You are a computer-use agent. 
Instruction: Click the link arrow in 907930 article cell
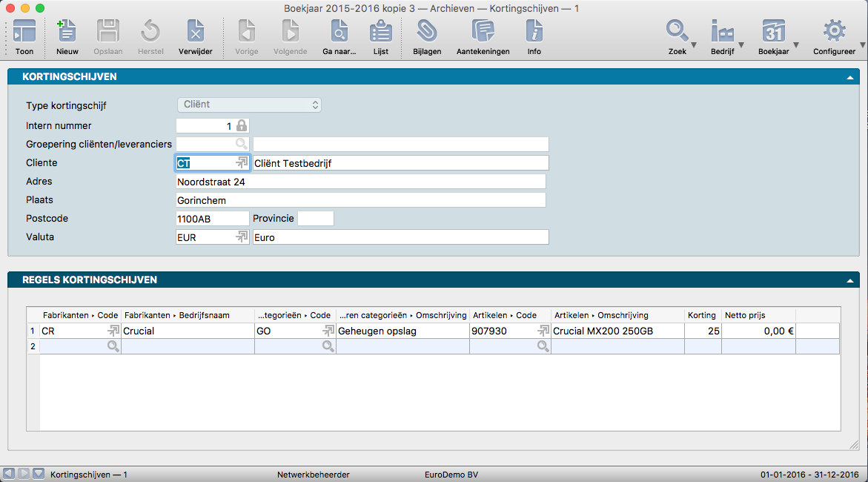click(x=543, y=331)
